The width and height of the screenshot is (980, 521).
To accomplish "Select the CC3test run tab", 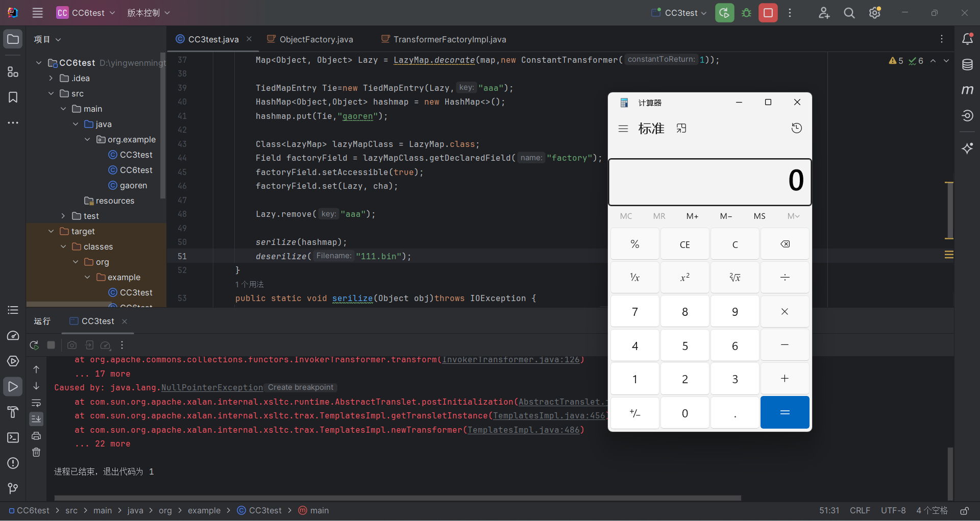I will point(92,321).
